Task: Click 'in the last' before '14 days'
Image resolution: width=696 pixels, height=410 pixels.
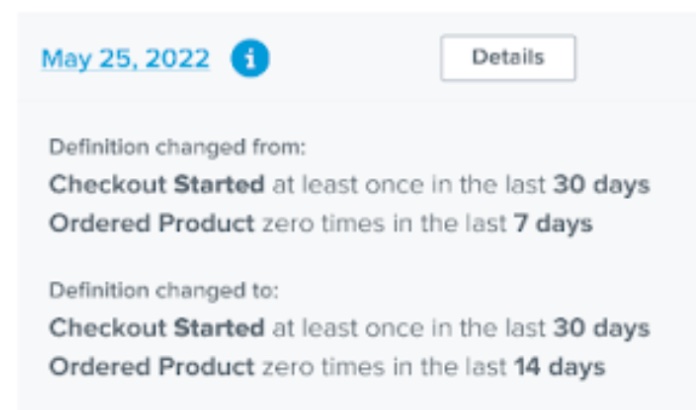Action: (436, 367)
